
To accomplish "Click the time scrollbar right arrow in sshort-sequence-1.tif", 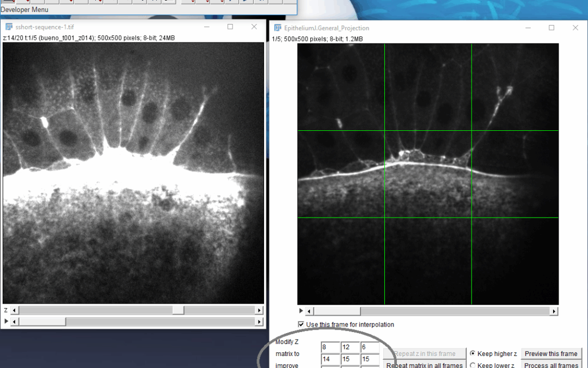I will [x=259, y=322].
